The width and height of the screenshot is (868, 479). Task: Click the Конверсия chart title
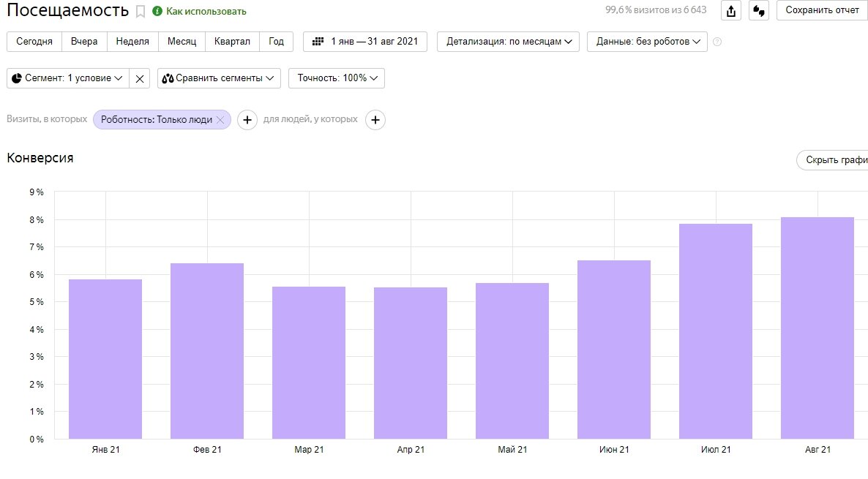(40, 158)
